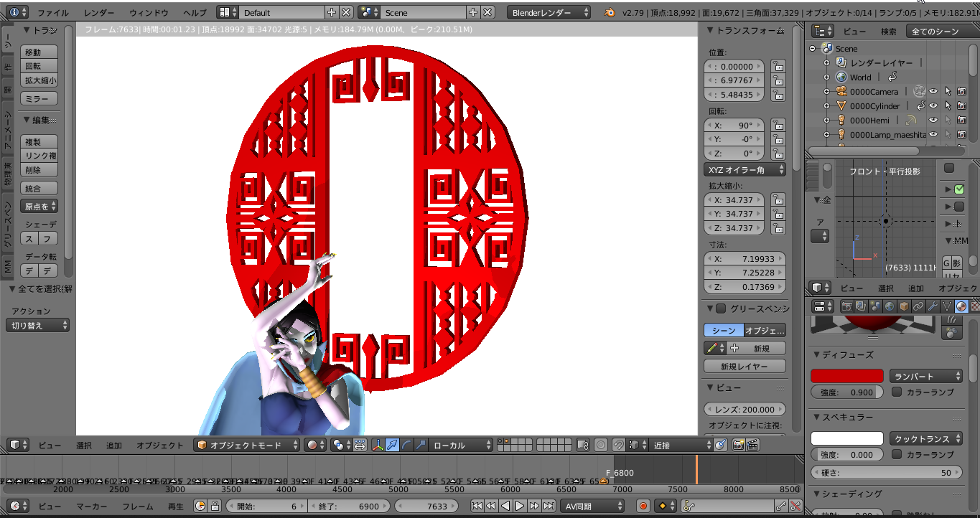This screenshot has width=980, height=518.
Task: Select the rotate manipulator arc icon
Action: [406, 446]
